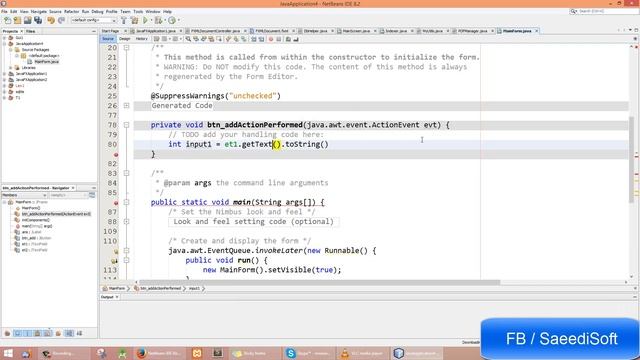Viewport: 640px width, 360px height.
Task: Click the Uncomment icon in editor toolbar
Action: pyautogui.click(x=296, y=39)
